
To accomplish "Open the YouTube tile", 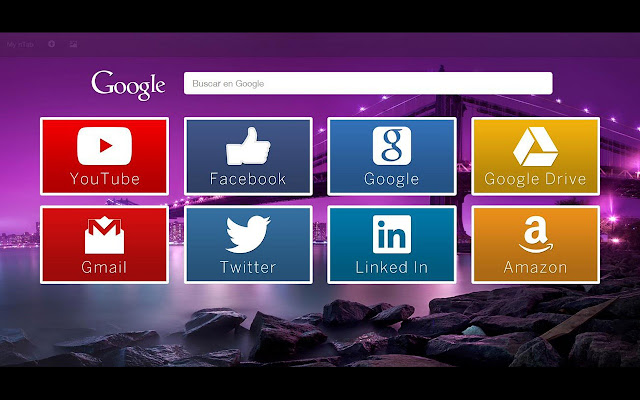I will [x=104, y=156].
